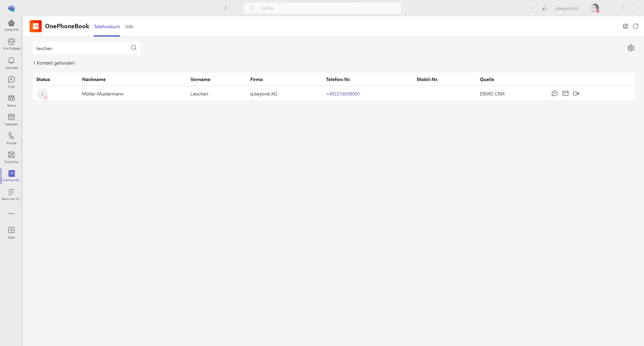
Task: Switch to the Info tab
Action: point(129,27)
